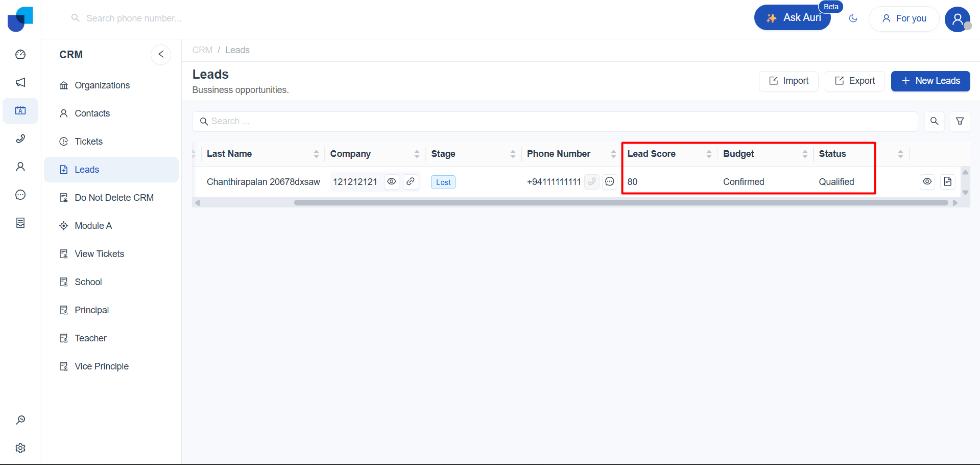
Task: Click the link icon beside company 121212121
Action: (410, 182)
